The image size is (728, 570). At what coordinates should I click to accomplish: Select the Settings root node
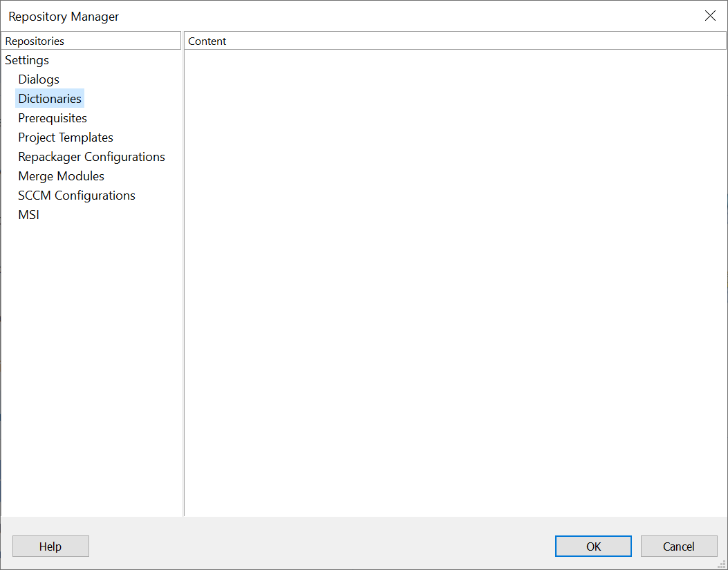27,60
